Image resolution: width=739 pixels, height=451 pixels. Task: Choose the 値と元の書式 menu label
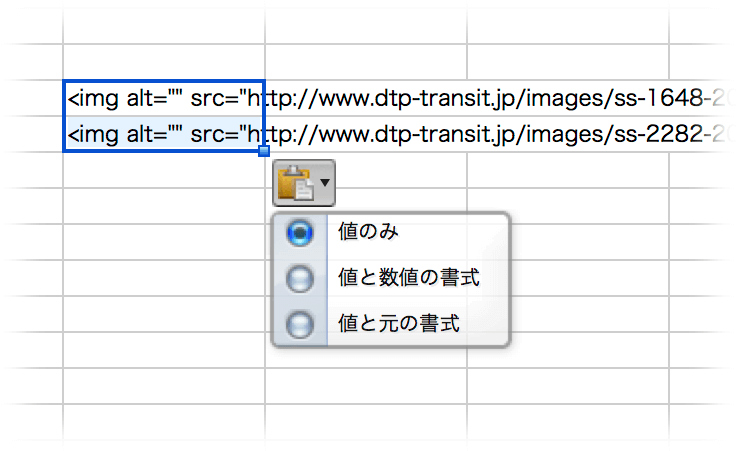(x=399, y=323)
